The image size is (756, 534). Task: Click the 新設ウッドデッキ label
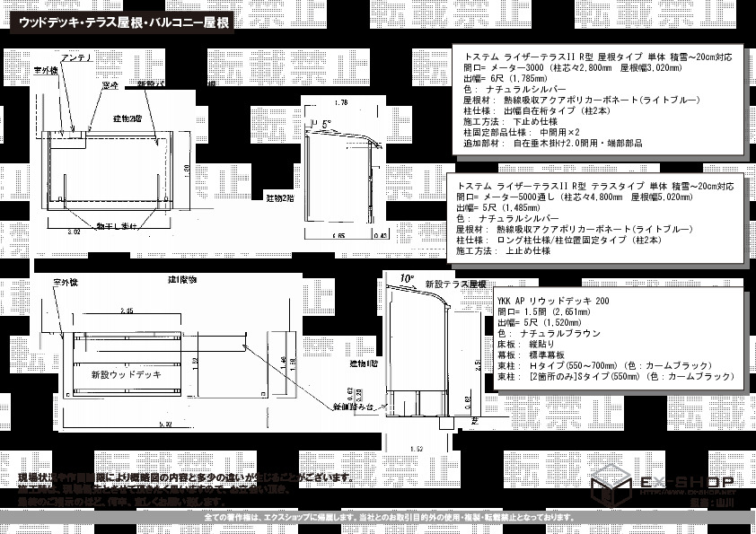coord(127,374)
